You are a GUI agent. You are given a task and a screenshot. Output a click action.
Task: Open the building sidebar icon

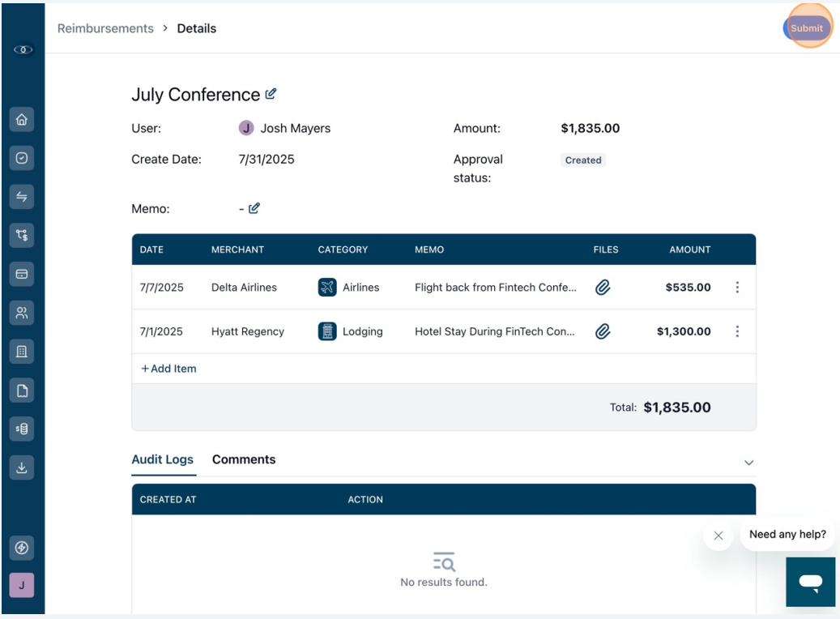[21, 352]
